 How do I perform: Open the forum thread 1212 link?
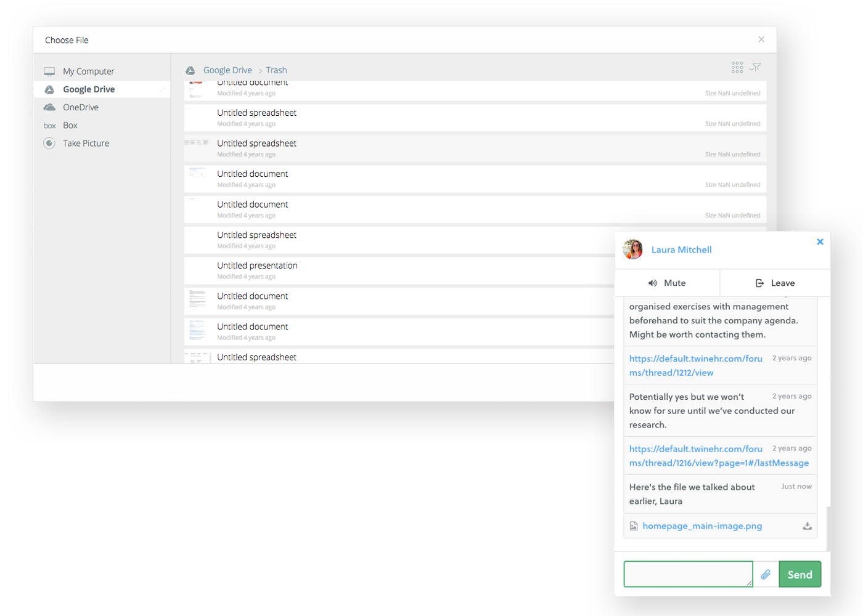(695, 365)
